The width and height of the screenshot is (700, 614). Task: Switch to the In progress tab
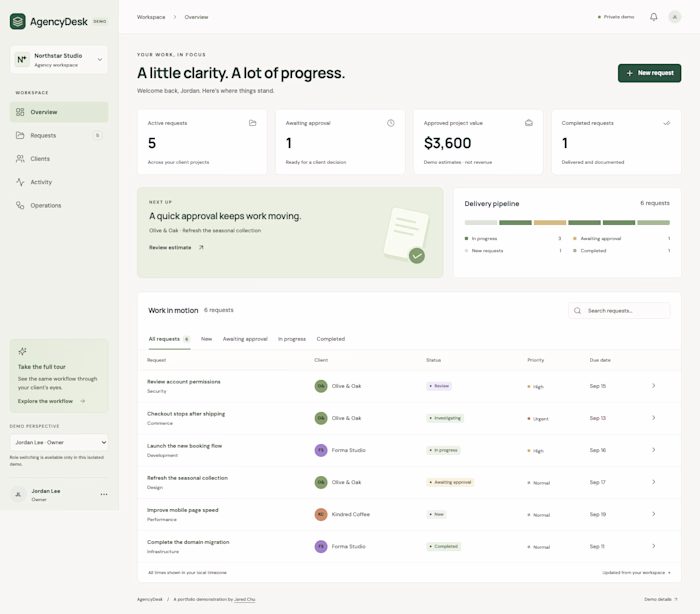tap(292, 339)
